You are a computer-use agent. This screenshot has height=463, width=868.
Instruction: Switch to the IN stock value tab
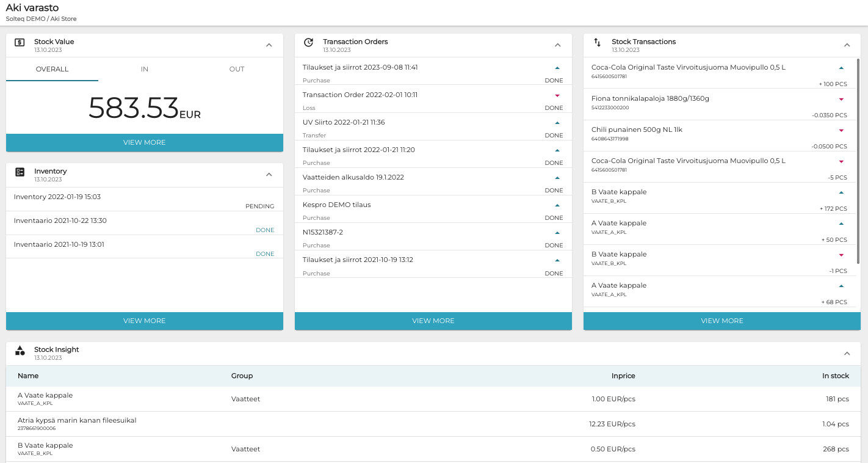point(145,69)
